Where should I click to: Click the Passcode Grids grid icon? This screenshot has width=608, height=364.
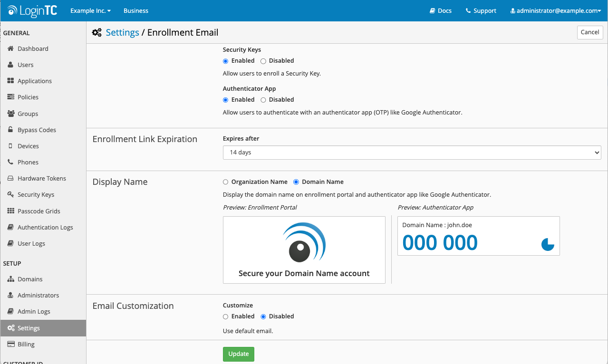10,211
